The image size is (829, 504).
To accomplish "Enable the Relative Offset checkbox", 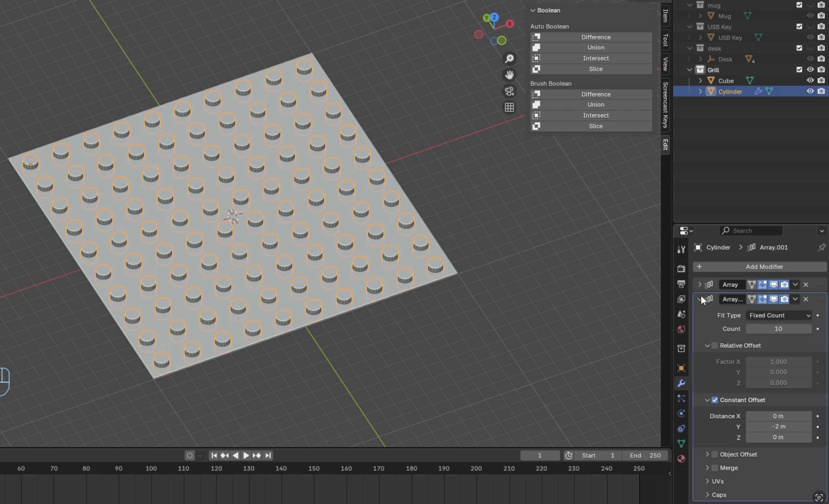I will pos(715,346).
